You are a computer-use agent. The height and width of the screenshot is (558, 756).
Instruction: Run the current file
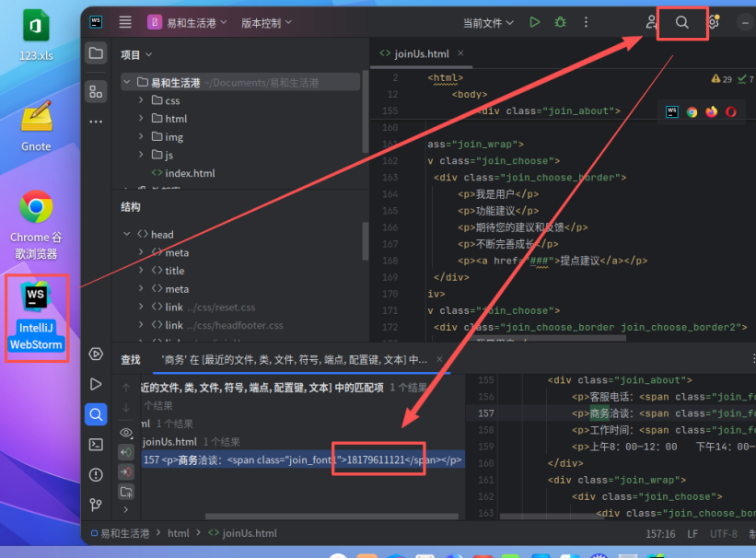pos(534,22)
